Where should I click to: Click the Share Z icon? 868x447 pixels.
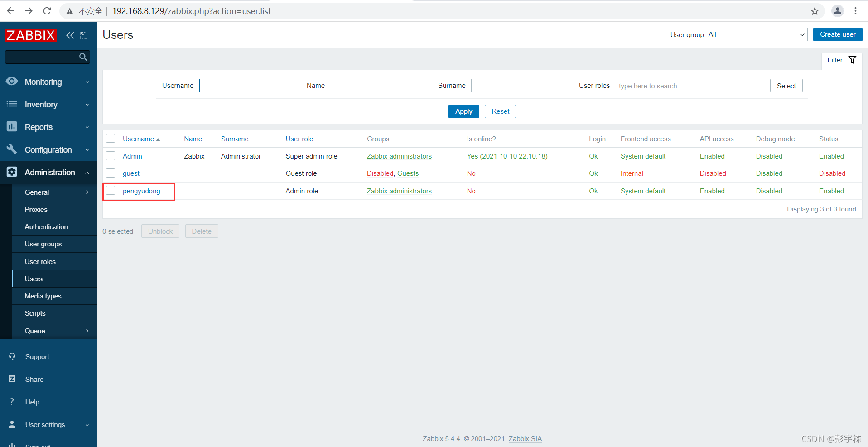coord(12,379)
